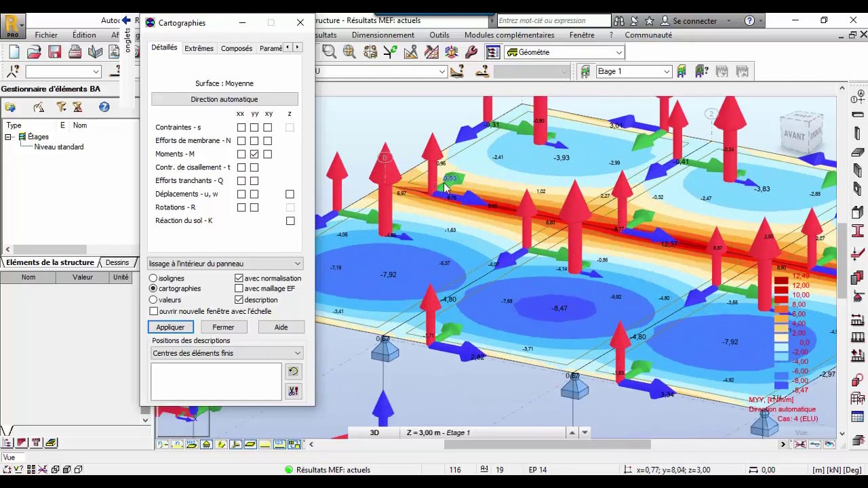
Task: Switch to the Extrêmes tab
Action: (199, 48)
